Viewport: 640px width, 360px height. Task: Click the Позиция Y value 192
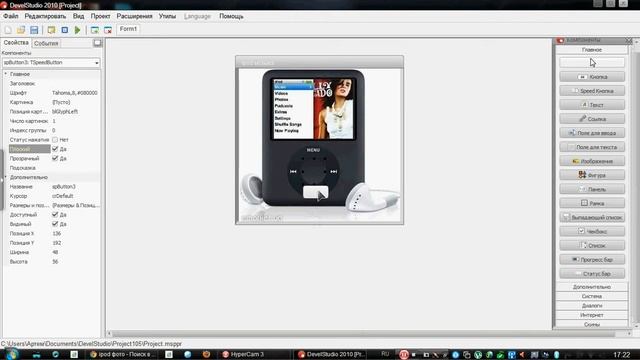tap(57, 243)
